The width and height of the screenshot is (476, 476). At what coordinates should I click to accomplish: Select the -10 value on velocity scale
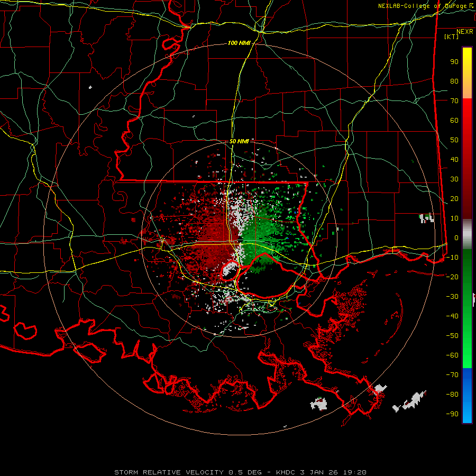pos(452,258)
